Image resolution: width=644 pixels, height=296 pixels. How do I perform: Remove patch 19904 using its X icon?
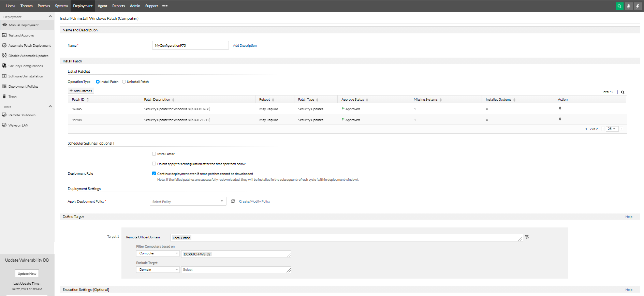pyautogui.click(x=560, y=119)
